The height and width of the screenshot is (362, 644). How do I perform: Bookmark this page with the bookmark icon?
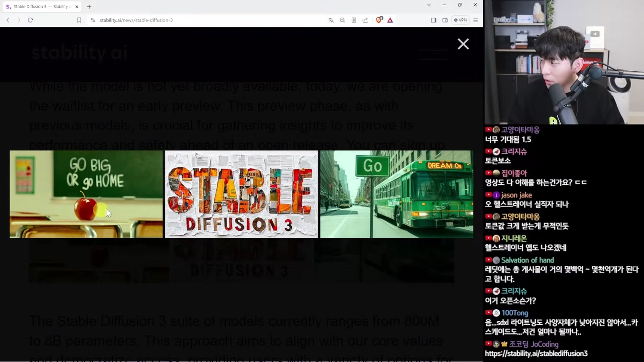click(x=79, y=20)
